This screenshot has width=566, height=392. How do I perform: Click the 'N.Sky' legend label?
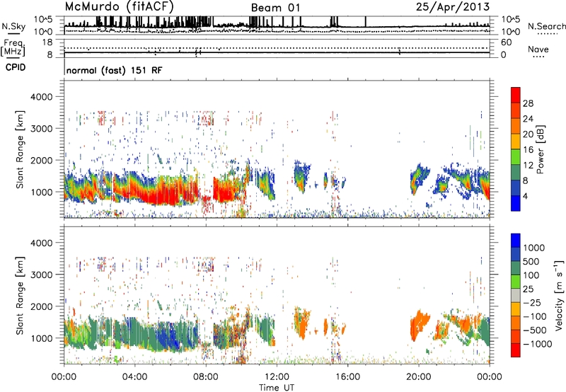click(x=13, y=26)
